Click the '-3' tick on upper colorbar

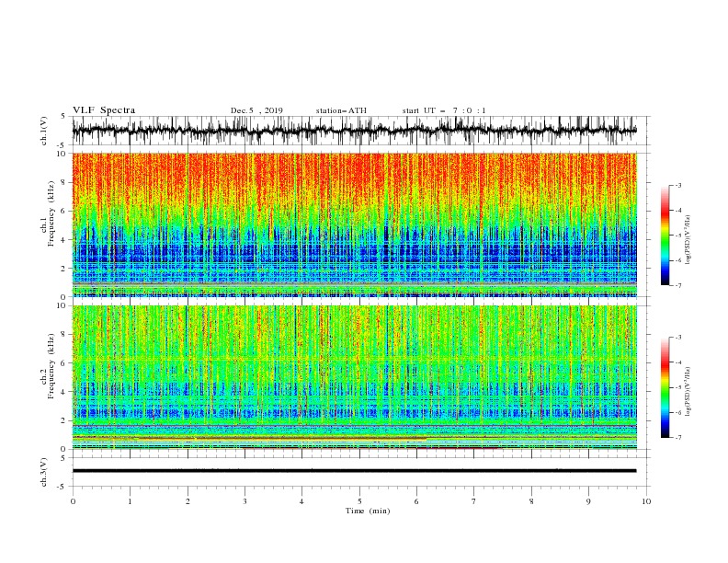click(x=677, y=185)
